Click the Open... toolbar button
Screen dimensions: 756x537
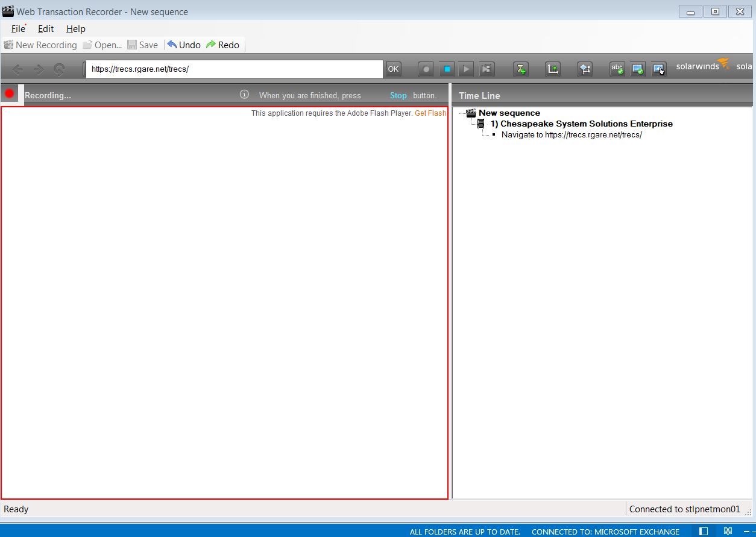(x=102, y=45)
